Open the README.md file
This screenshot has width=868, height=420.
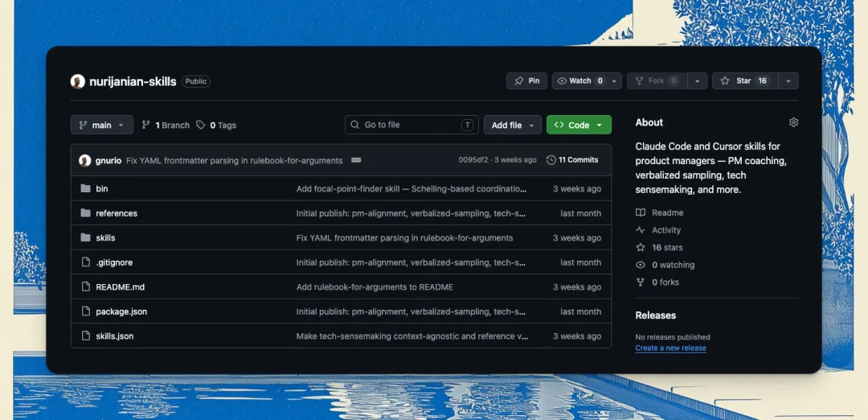[x=120, y=286]
